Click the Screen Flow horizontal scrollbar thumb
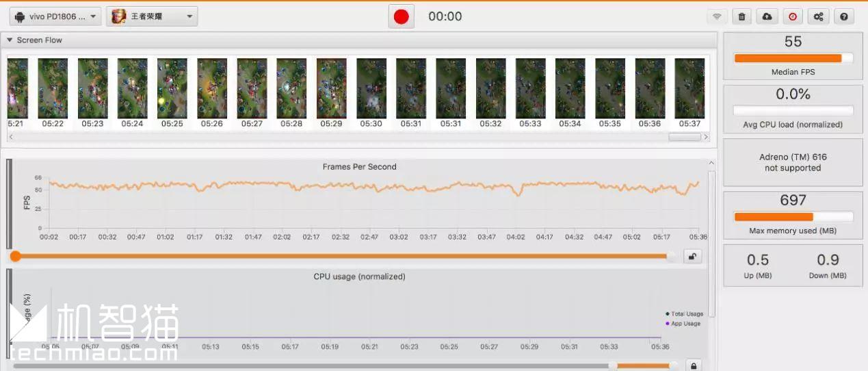868x371 pixels. [x=685, y=137]
